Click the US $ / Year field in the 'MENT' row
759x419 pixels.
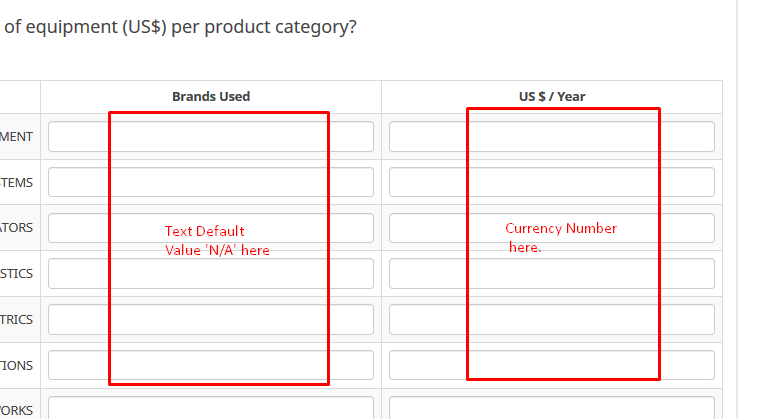point(551,136)
